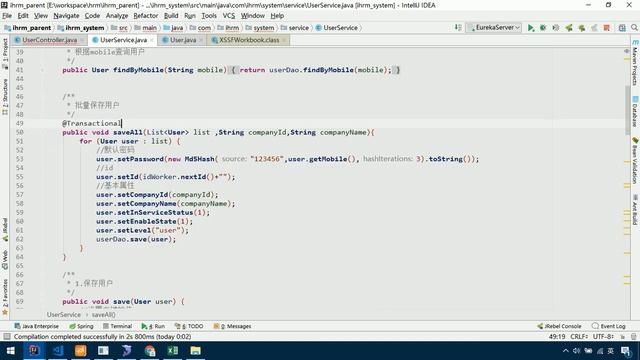Click the userDao.save(user) line

(136, 239)
